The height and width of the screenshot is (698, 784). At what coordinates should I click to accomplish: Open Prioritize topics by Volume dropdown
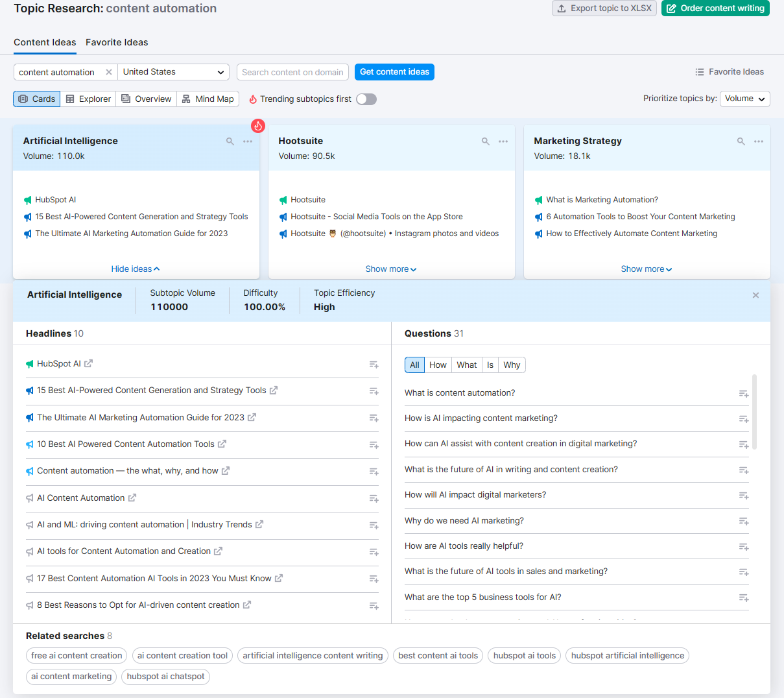(x=744, y=99)
